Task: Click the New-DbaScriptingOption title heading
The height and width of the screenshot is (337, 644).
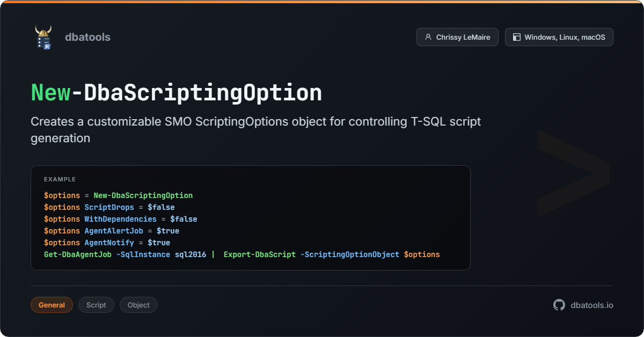Action: (177, 93)
